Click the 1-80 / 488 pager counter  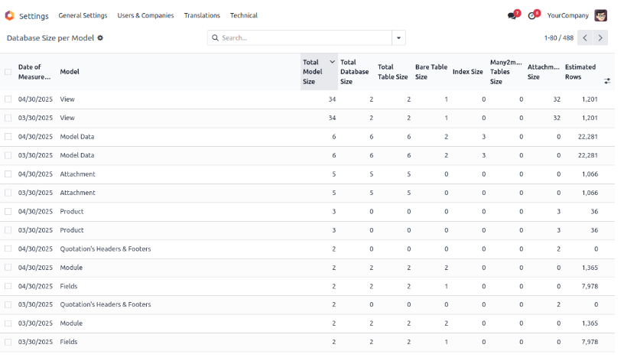click(x=558, y=37)
